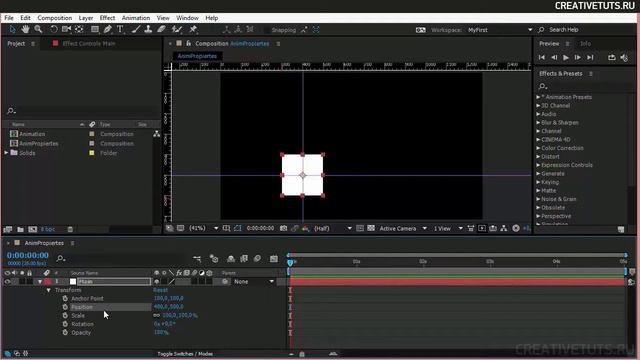Image resolution: width=640 pixels, height=360 pixels.
Task: Go to the first frame in Preview
Action: [x=542, y=58]
